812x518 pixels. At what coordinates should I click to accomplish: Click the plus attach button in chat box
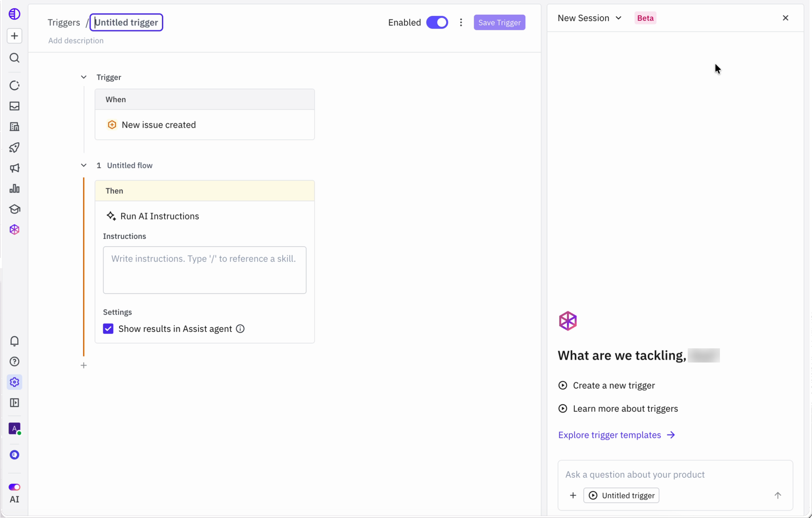click(573, 495)
